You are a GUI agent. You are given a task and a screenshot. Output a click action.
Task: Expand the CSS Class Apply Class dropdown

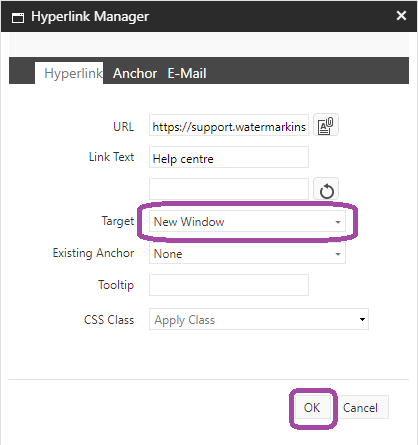259,319
